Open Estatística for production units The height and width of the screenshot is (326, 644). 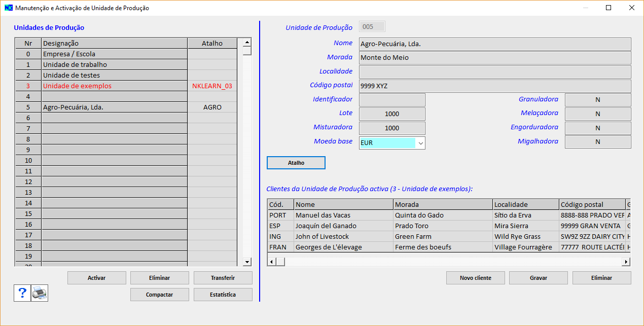point(223,295)
